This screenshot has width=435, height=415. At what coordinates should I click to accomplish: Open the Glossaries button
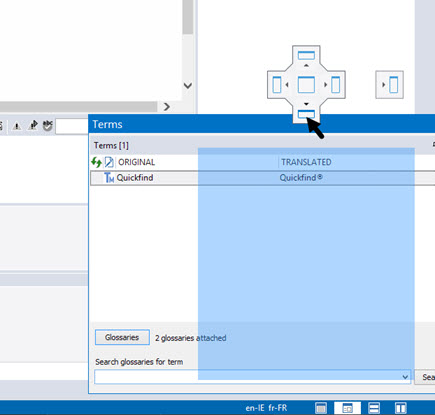[x=122, y=337]
